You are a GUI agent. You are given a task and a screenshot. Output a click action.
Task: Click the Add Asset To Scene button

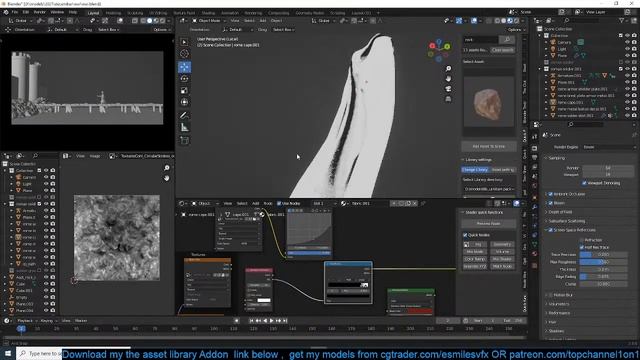point(489,146)
